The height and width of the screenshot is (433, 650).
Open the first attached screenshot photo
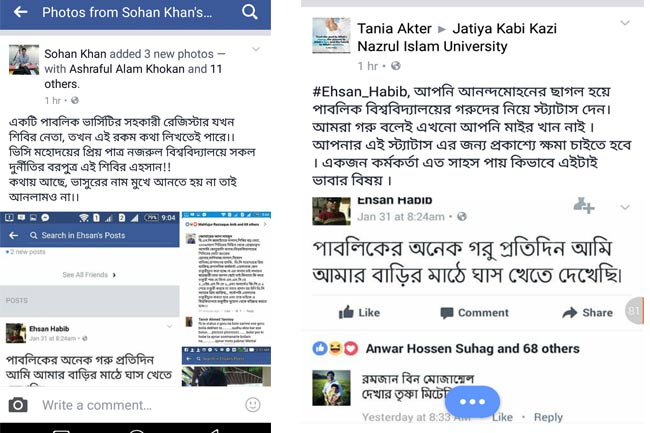90,299
